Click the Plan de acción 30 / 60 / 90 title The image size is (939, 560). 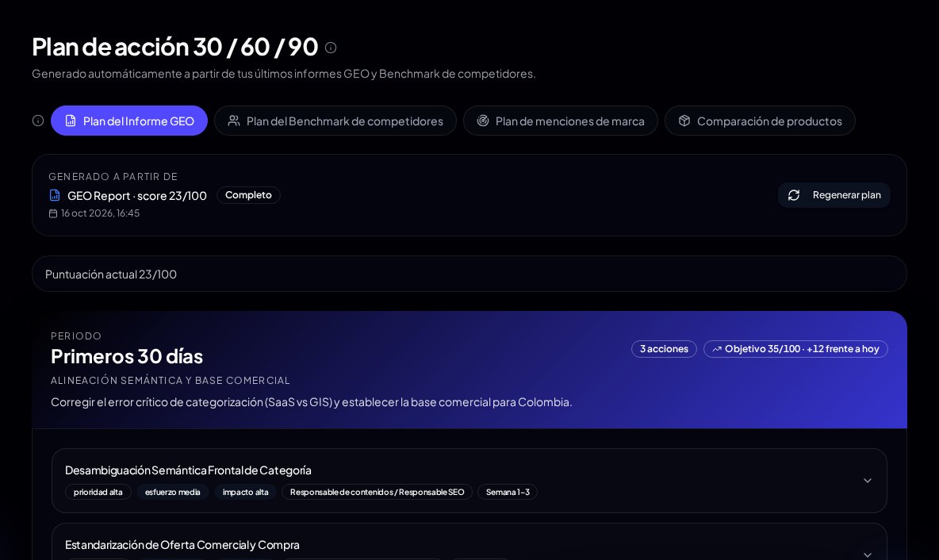coord(174,47)
